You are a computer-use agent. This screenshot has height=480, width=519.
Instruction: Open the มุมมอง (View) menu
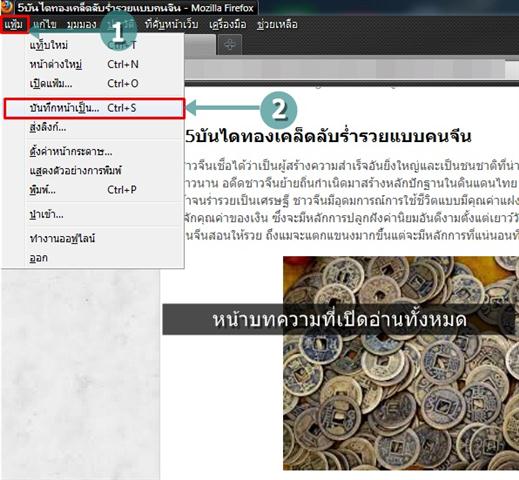(82, 24)
